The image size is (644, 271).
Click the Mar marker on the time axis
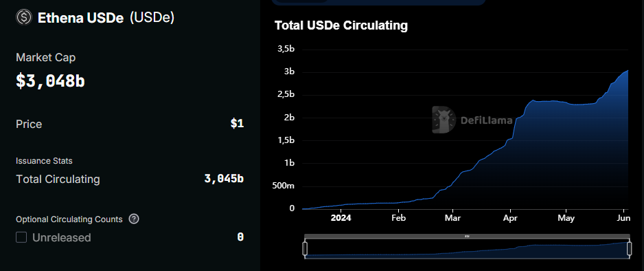pos(453,218)
